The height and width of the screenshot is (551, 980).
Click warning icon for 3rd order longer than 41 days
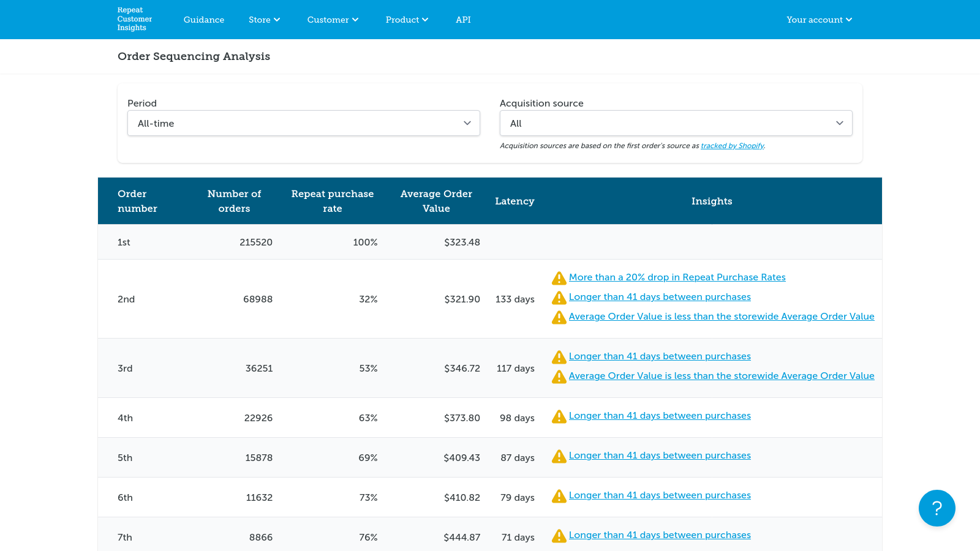tap(559, 357)
